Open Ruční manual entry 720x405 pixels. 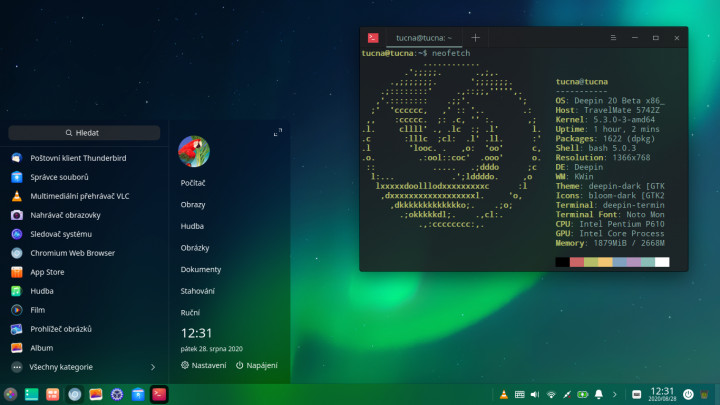pyautogui.click(x=190, y=313)
